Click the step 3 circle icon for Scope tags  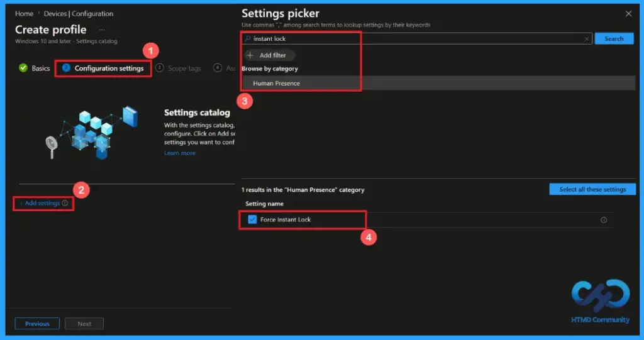coord(159,68)
